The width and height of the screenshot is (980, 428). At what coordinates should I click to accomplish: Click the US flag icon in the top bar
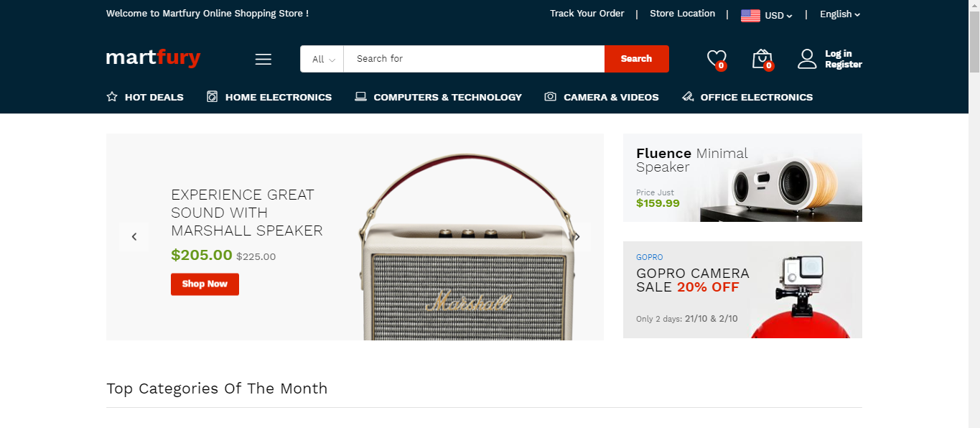tap(750, 14)
